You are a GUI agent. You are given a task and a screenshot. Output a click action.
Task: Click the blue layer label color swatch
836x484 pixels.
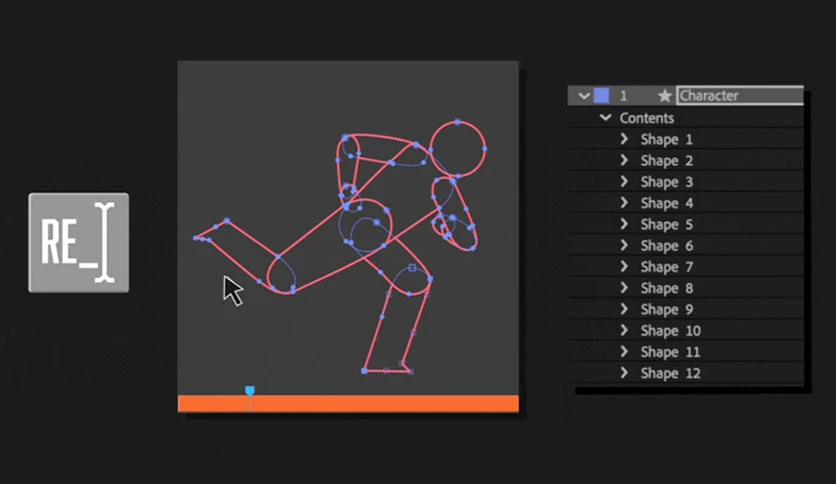(x=601, y=95)
